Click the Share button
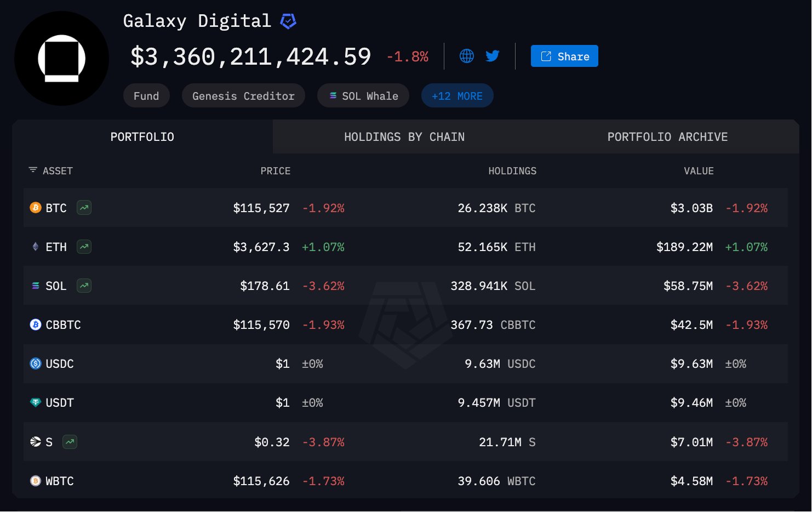The height and width of the screenshot is (512, 812). click(564, 56)
